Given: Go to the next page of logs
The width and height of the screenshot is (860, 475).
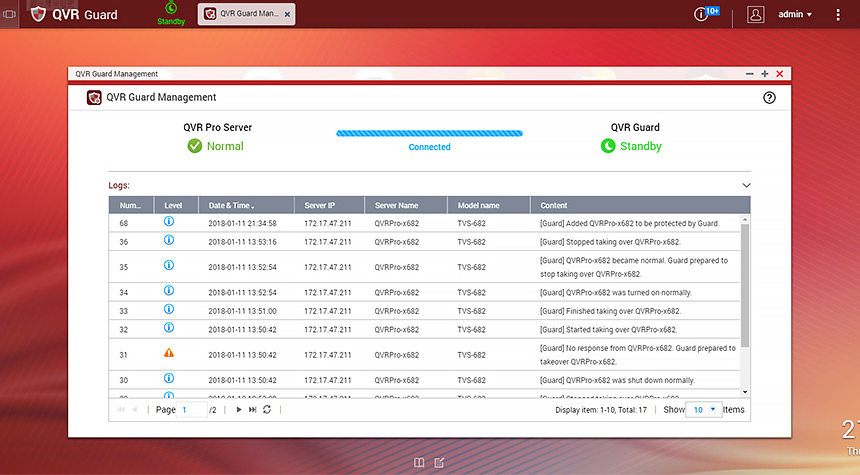Looking at the screenshot, I should [x=239, y=410].
